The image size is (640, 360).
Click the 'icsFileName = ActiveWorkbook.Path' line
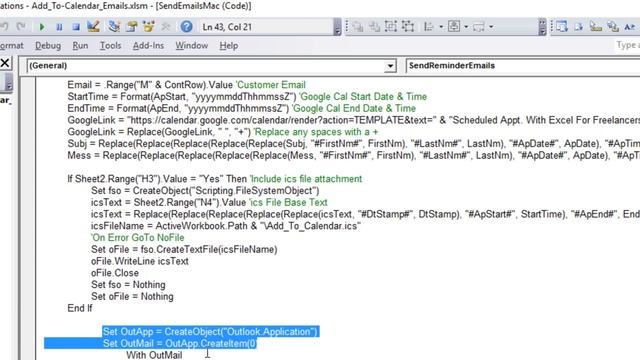pyautogui.click(x=226, y=226)
